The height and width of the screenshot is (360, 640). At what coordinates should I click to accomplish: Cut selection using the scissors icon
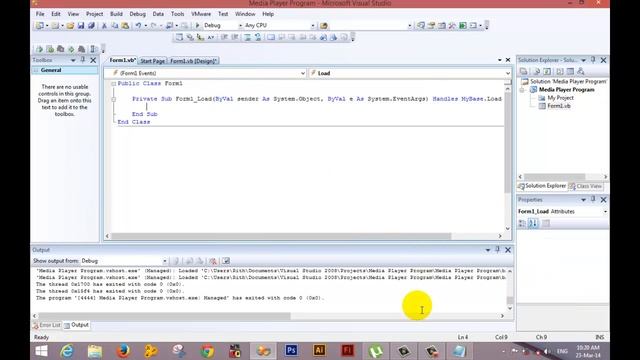point(104,26)
